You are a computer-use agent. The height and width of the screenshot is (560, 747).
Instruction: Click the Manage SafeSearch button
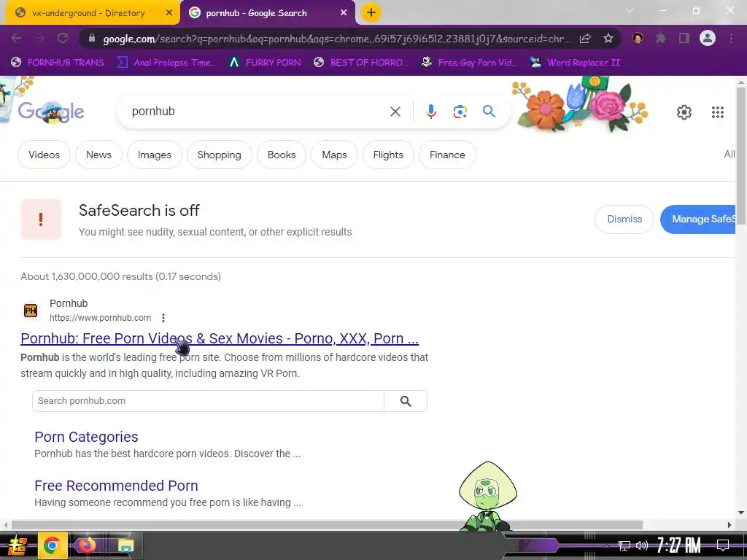click(698, 219)
